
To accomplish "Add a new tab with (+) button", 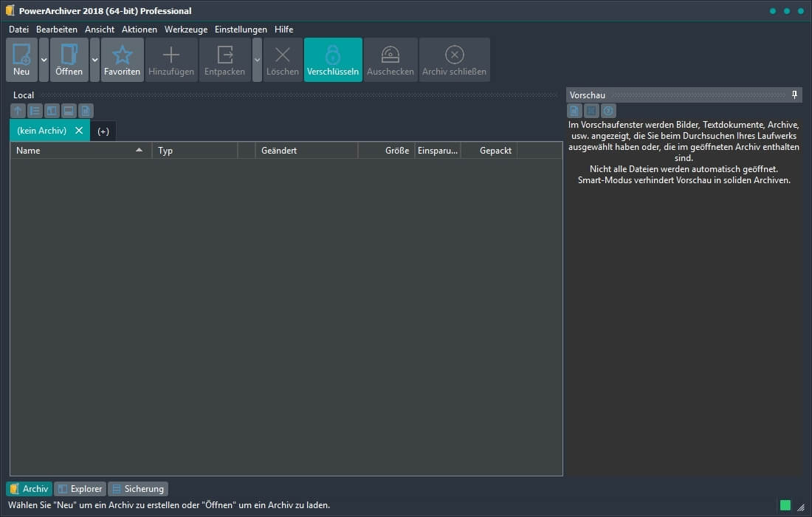I will click(x=103, y=131).
